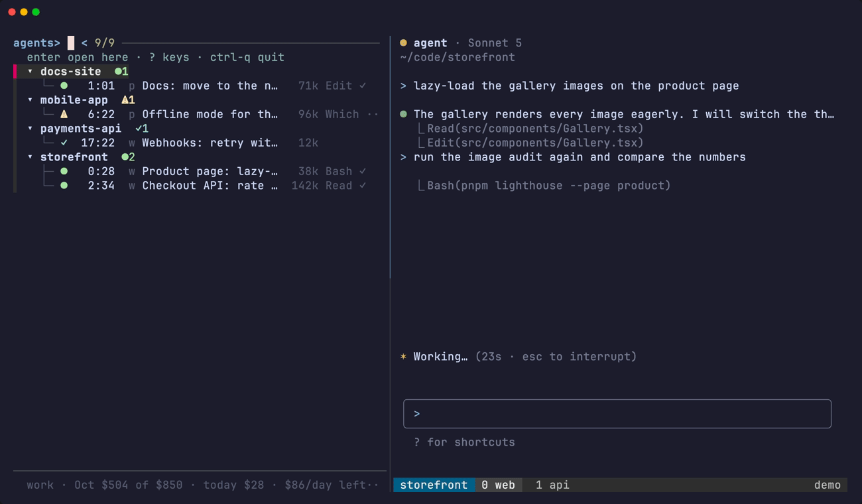Click the Edit(src/components/Gallery.tsx) tool call
This screenshot has height=504, width=862.
click(x=535, y=143)
